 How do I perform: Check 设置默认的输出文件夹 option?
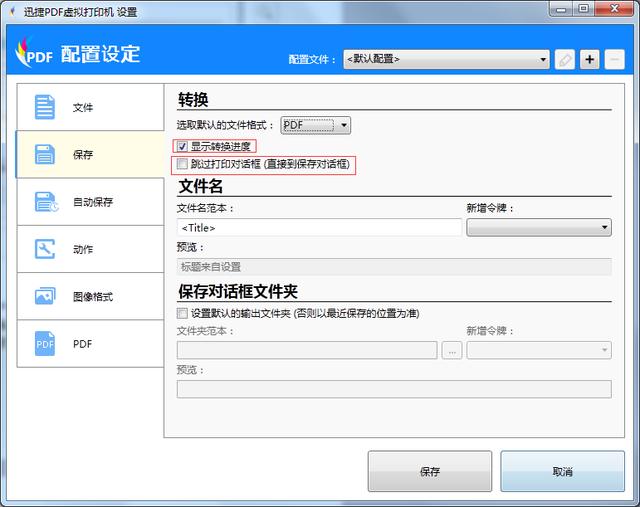[182, 313]
